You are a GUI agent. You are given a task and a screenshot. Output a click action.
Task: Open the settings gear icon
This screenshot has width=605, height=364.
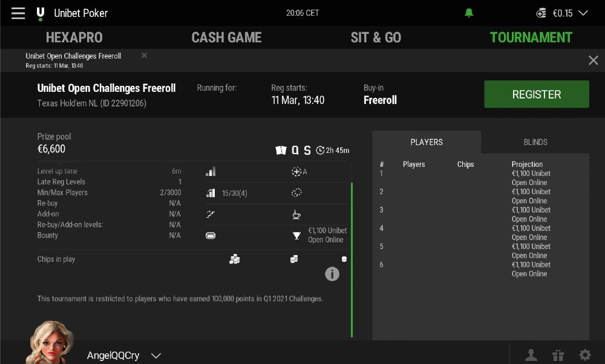[585, 355]
